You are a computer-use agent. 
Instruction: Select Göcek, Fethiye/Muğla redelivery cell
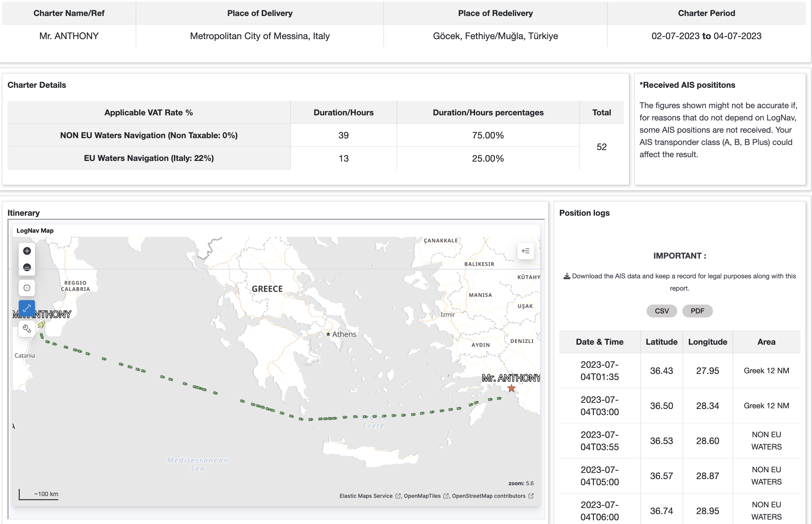[495, 36]
